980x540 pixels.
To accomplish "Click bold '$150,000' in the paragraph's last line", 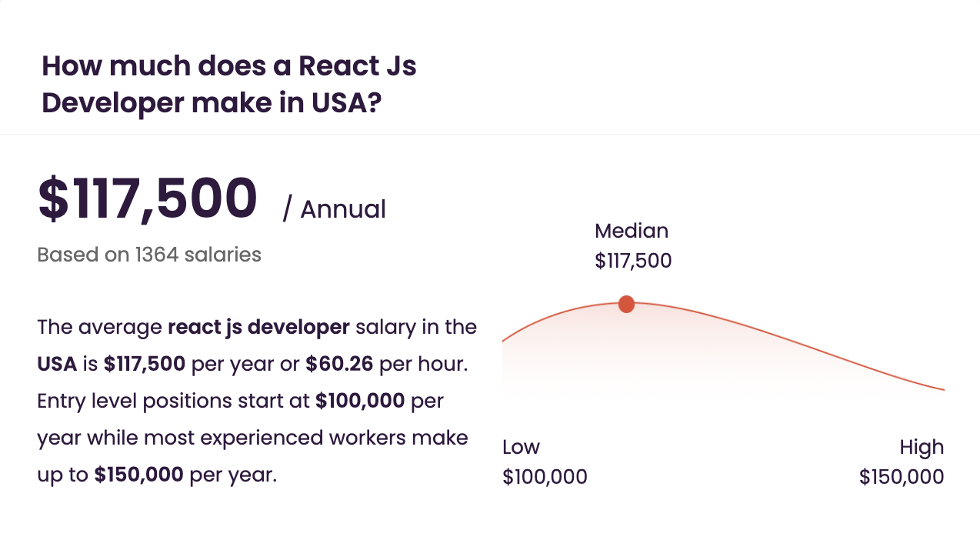I will [139, 475].
